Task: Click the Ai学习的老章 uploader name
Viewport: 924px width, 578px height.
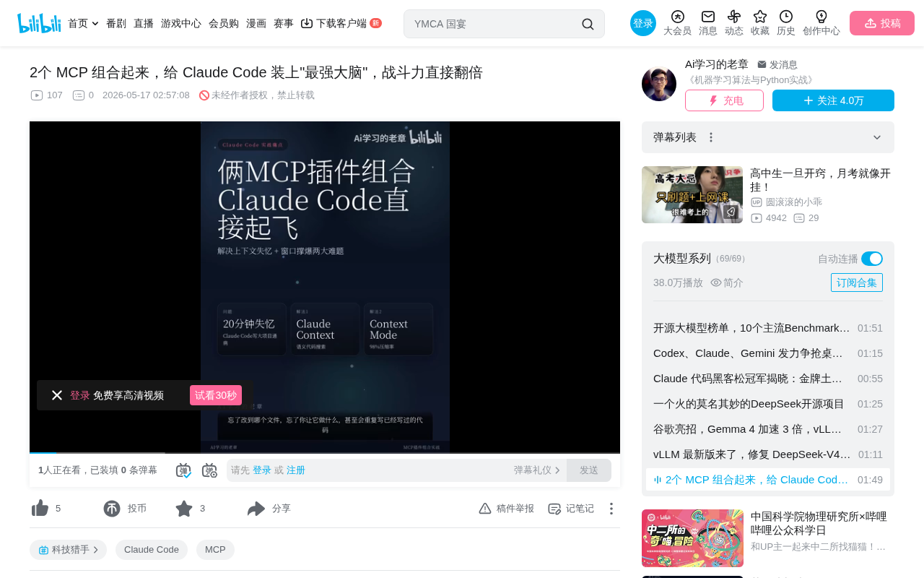Action: coord(717,64)
